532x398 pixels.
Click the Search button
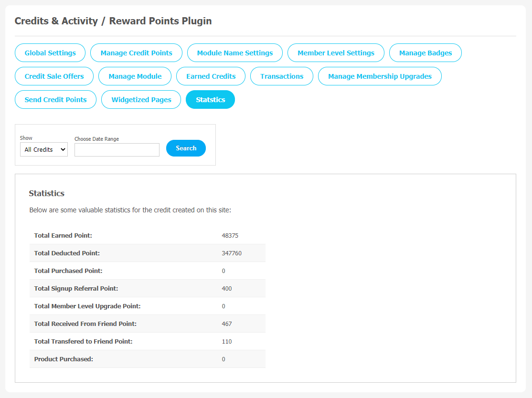coord(186,148)
